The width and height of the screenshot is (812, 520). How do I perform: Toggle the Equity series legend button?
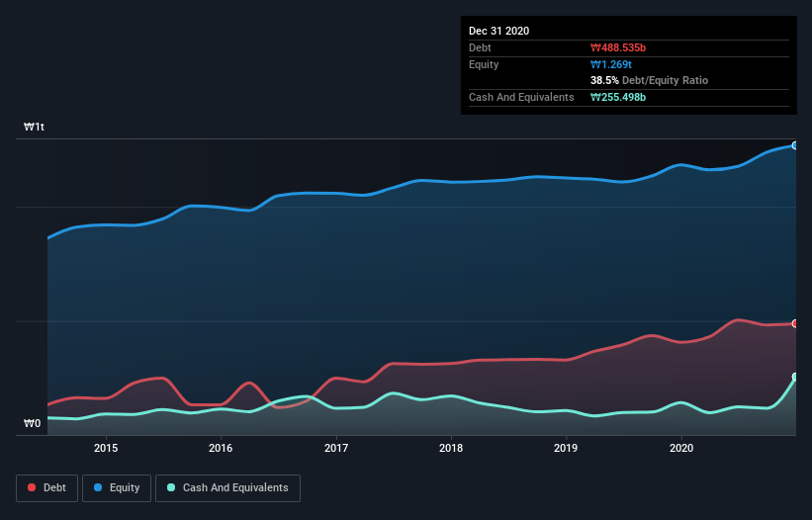pyautogui.click(x=117, y=488)
